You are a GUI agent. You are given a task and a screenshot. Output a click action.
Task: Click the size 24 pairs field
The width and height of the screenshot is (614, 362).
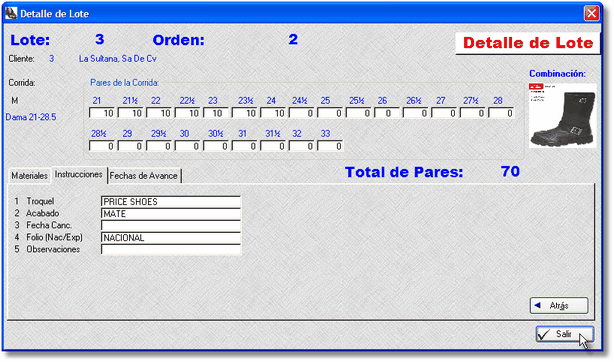(273, 113)
